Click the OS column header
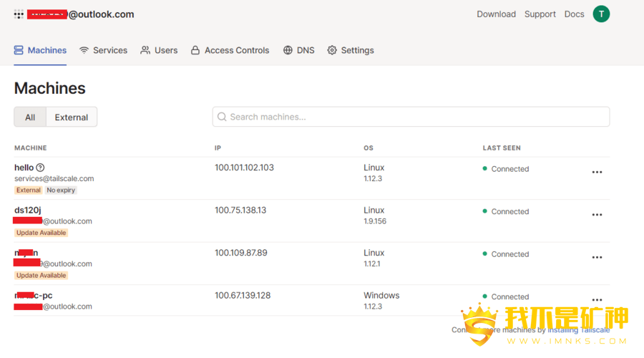 (369, 148)
